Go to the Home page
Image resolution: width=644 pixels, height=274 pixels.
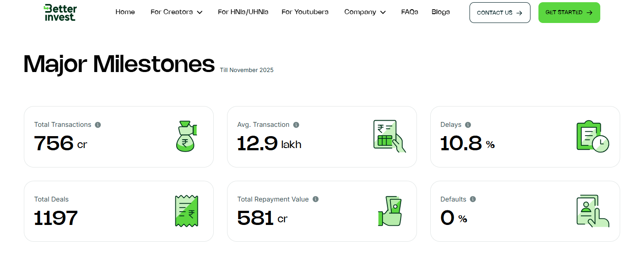pos(125,12)
